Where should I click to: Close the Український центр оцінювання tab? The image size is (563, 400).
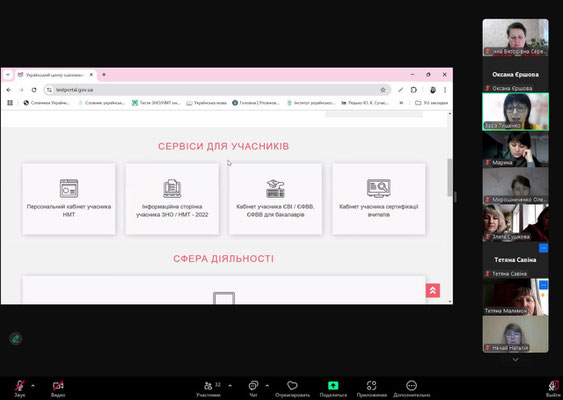click(91, 75)
